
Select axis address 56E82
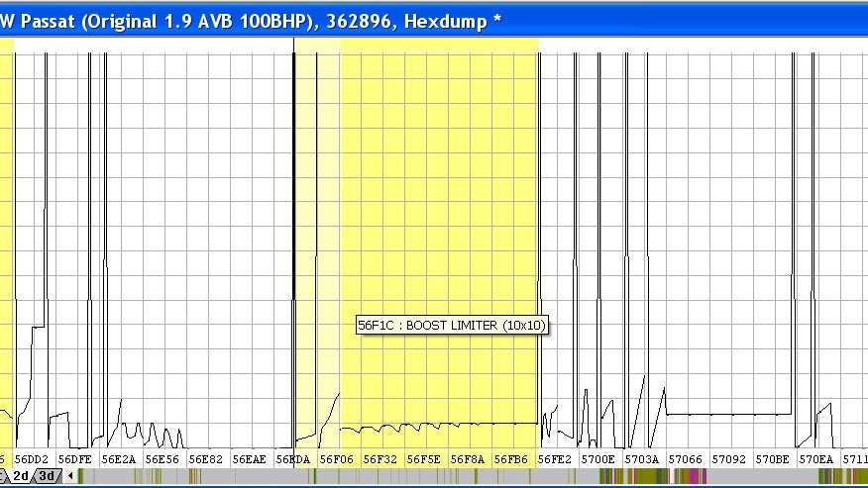(x=206, y=459)
